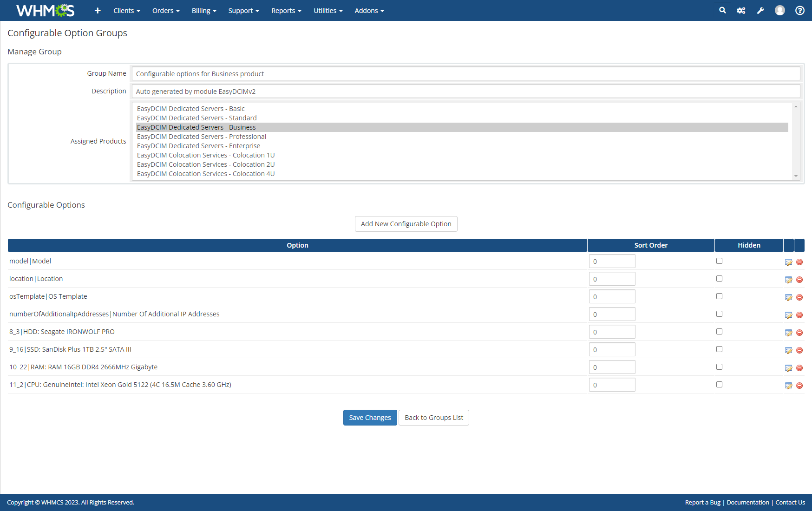Click Sort Order field for osTemplate
The width and height of the screenshot is (812, 511).
click(612, 296)
